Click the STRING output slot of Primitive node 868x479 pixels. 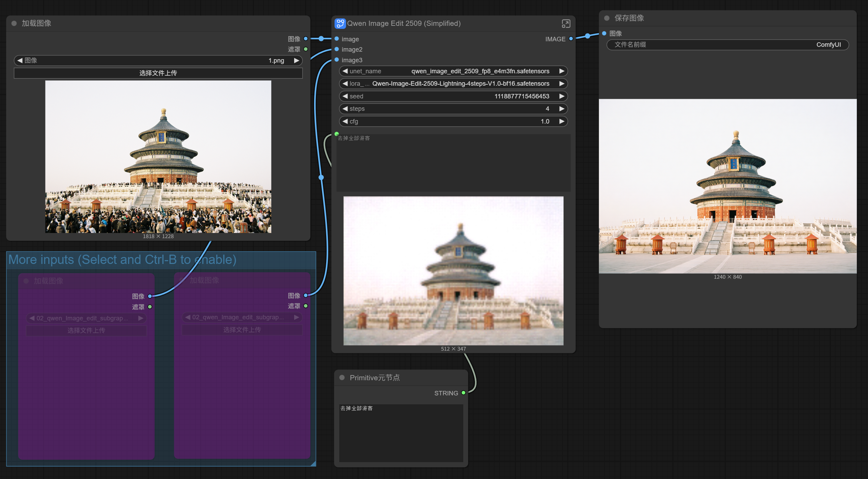coord(463,393)
